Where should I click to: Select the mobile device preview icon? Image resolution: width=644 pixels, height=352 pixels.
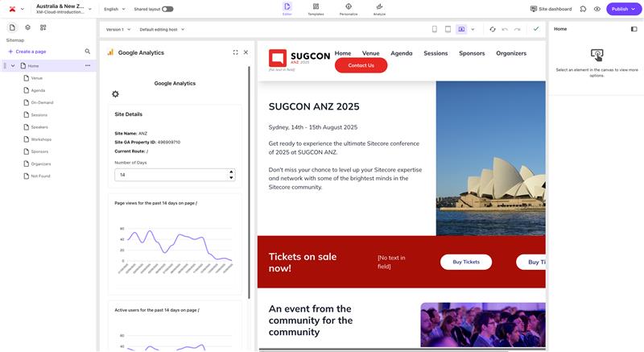click(435, 29)
